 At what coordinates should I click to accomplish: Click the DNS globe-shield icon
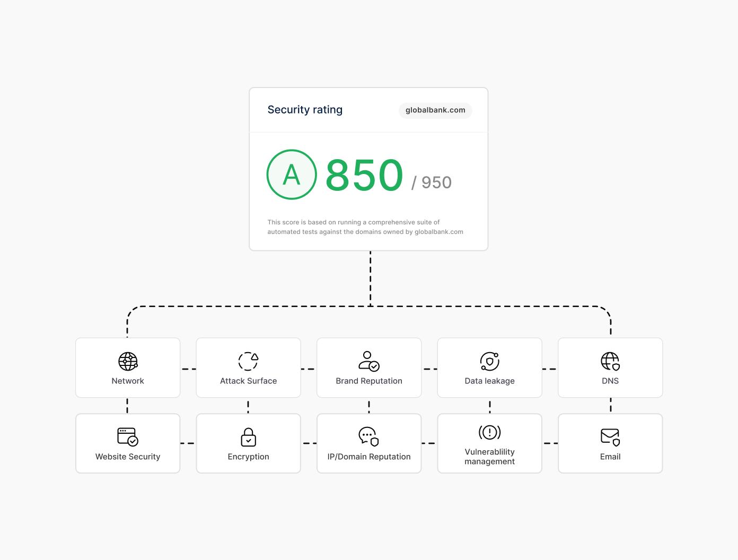[610, 361]
